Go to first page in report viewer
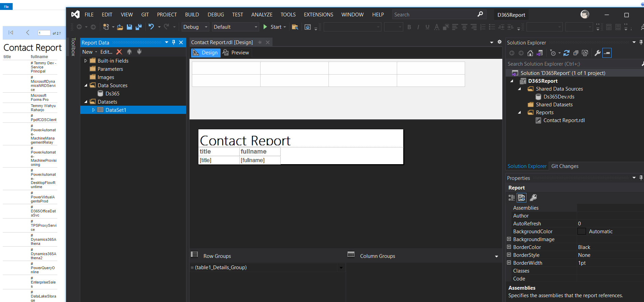The width and height of the screenshot is (644, 302). point(11,32)
